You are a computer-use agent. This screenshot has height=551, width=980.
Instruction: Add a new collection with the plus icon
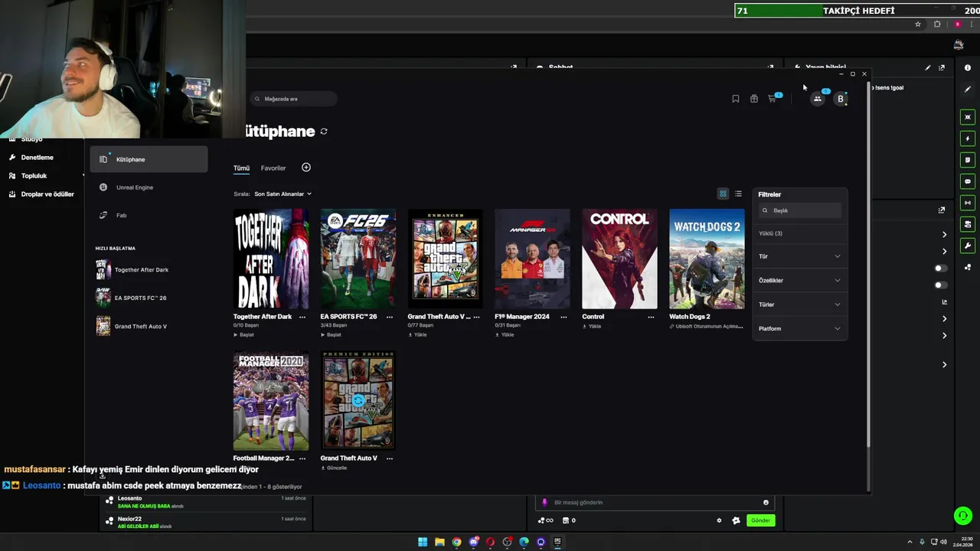[x=306, y=168]
